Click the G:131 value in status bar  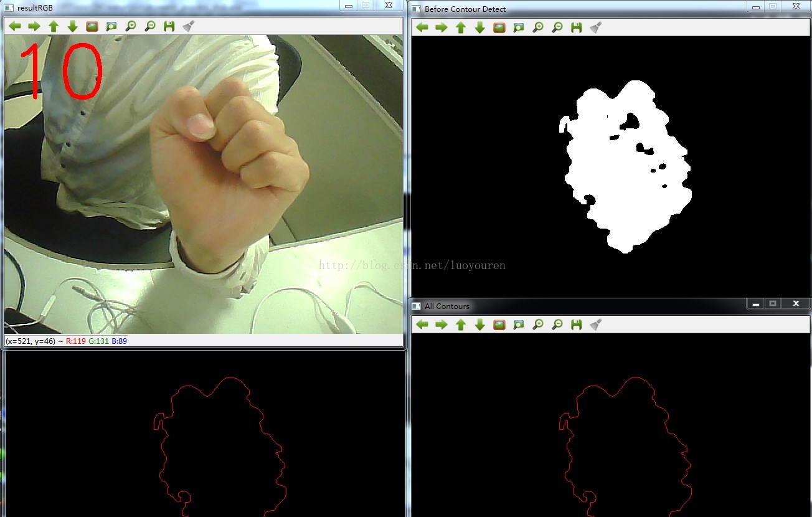click(99, 341)
